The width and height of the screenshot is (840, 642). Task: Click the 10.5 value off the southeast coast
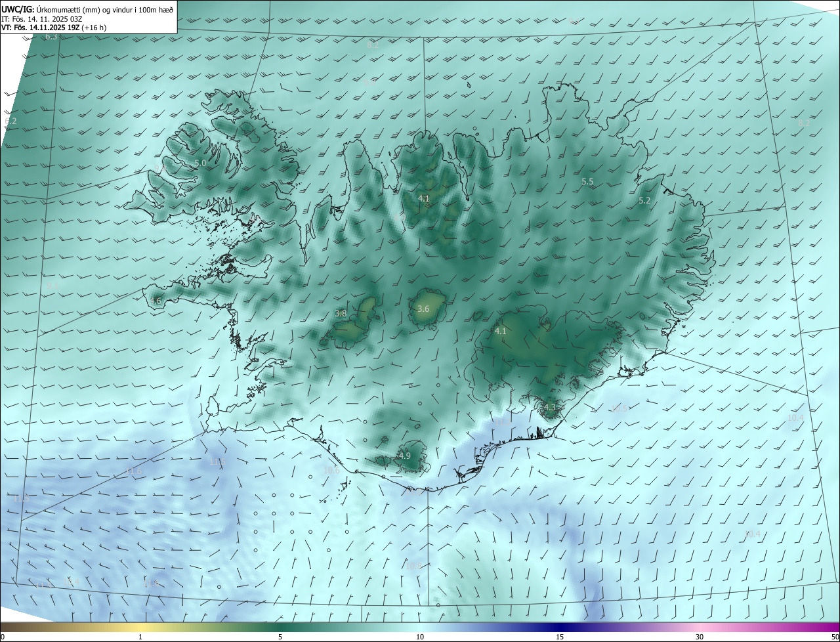619,408
